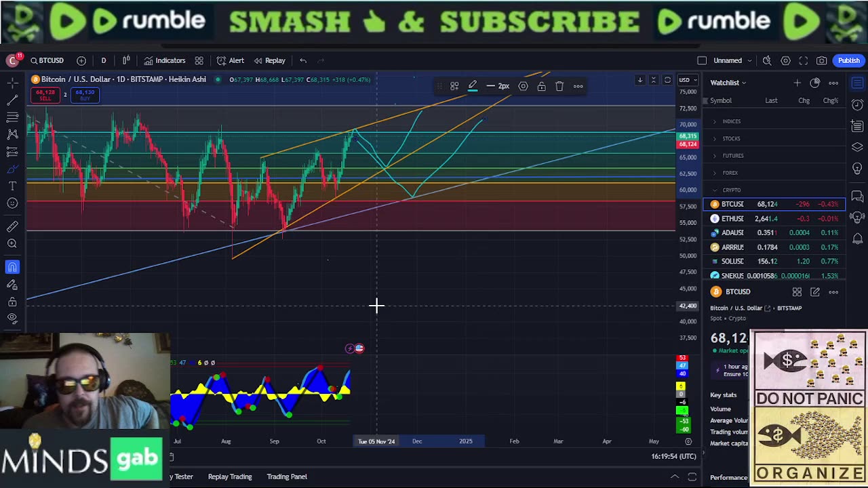Edit BTCUSD details note icon

pos(815,292)
